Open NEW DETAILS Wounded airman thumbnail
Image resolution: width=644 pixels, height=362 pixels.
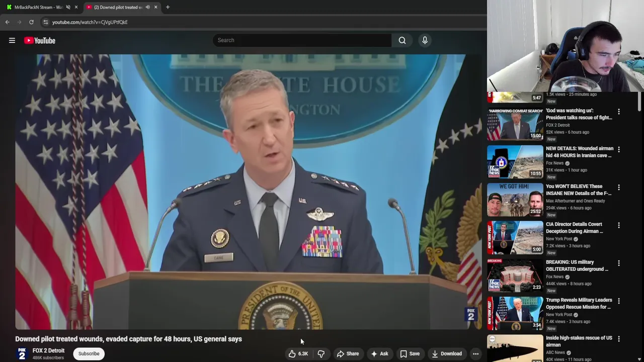(x=515, y=162)
